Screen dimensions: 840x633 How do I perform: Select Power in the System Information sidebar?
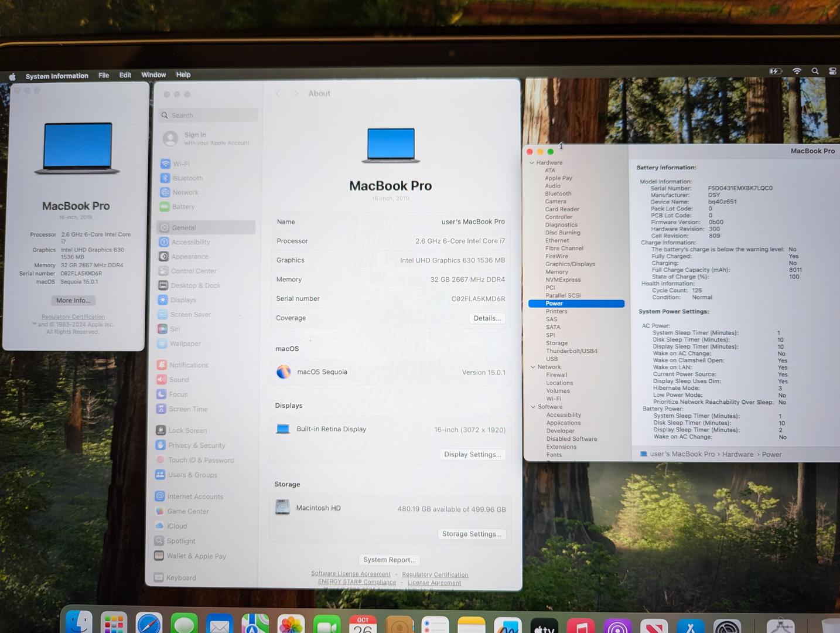pyautogui.click(x=576, y=304)
